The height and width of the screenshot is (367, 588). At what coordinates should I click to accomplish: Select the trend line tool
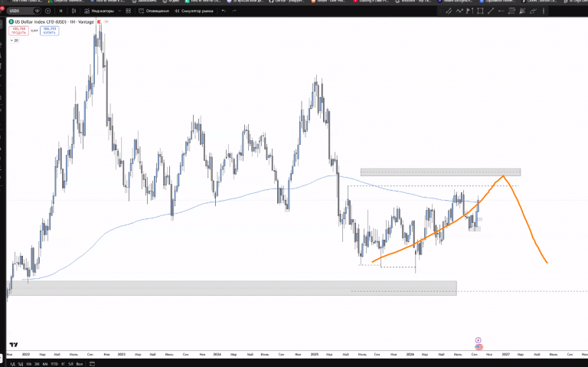pos(491,11)
